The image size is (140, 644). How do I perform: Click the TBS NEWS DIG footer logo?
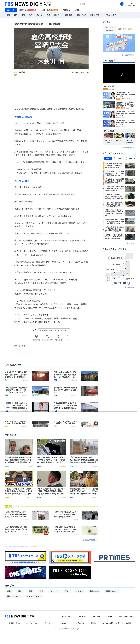[x=19, y=616]
